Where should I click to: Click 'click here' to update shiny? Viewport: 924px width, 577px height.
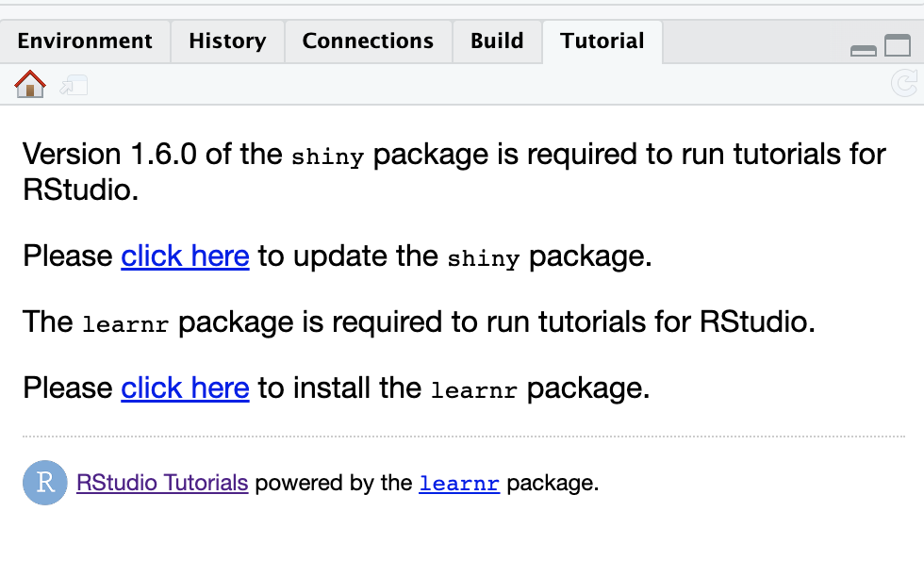(185, 256)
